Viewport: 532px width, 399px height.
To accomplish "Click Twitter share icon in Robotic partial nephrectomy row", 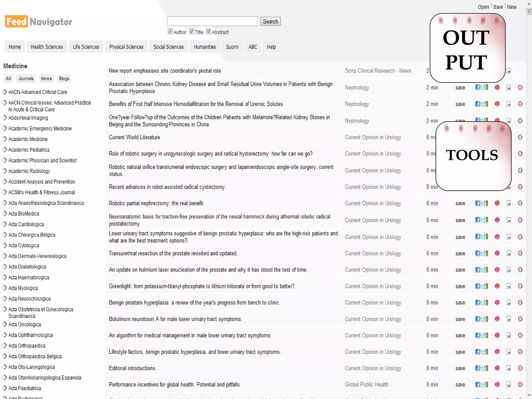I will pyautogui.click(x=482, y=203).
